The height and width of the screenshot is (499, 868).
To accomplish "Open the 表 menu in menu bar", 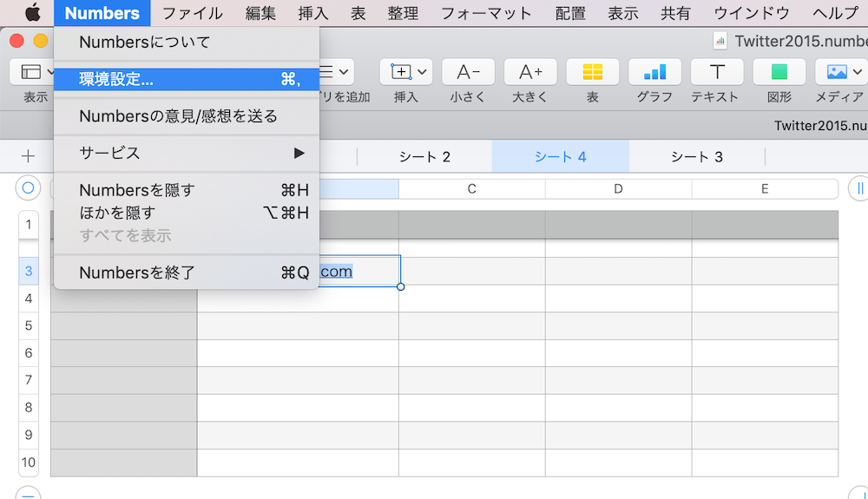I will click(x=358, y=13).
